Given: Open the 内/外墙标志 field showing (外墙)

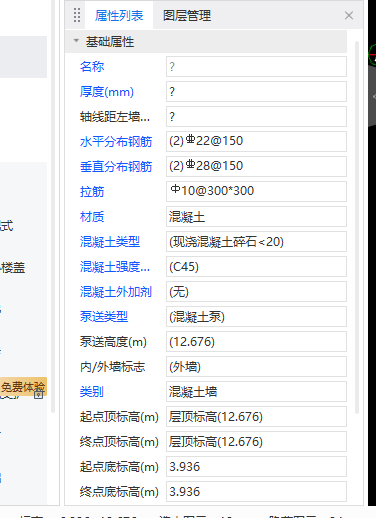Looking at the screenshot, I should click(x=256, y=367).
